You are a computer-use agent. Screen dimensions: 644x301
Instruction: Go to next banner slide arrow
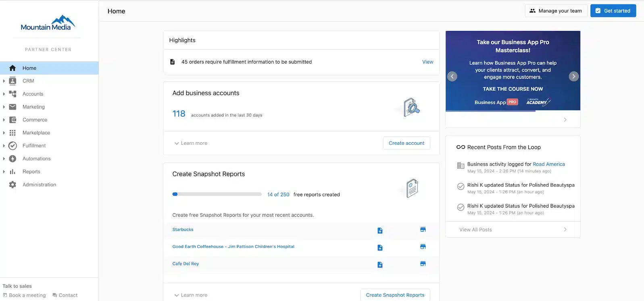pos(573,76)
